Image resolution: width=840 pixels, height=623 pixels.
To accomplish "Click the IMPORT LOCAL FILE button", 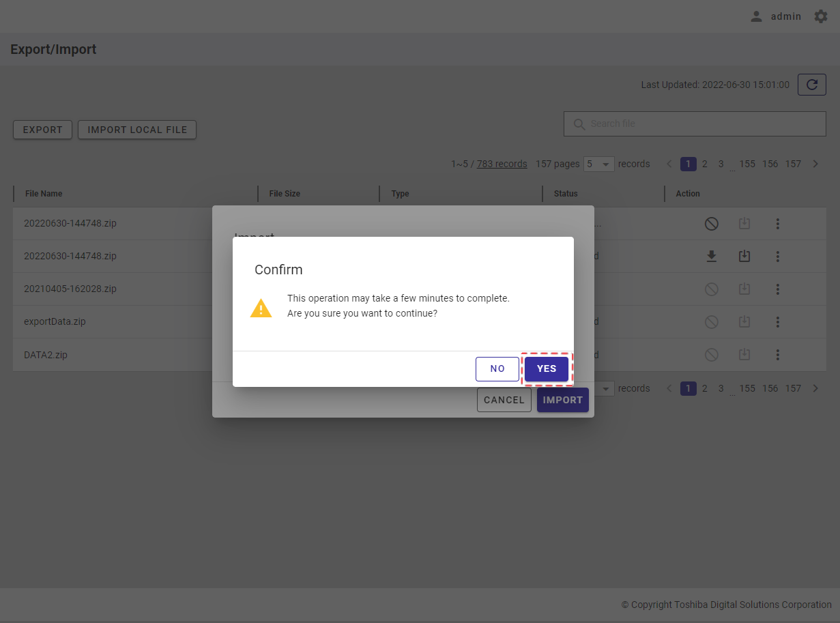I will click(137, 130).
